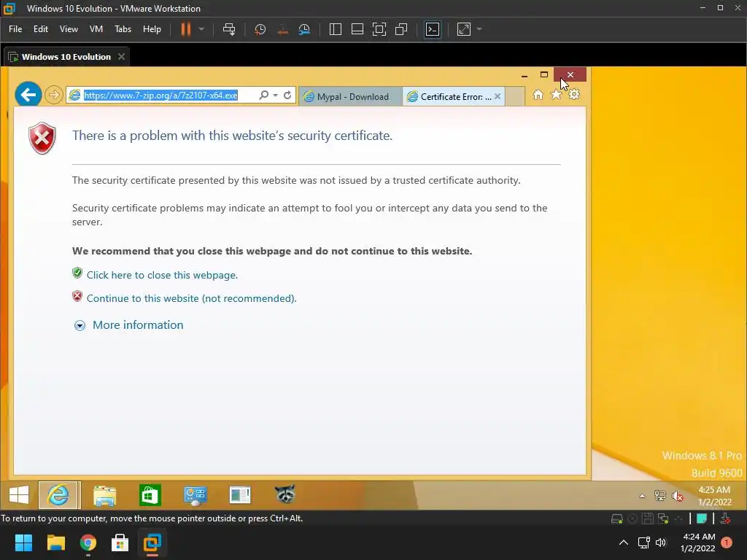Open the host Windows 11 Start button
Image resolution: width=747 pixels, height=560 pixels.
(x=23, y=542)
